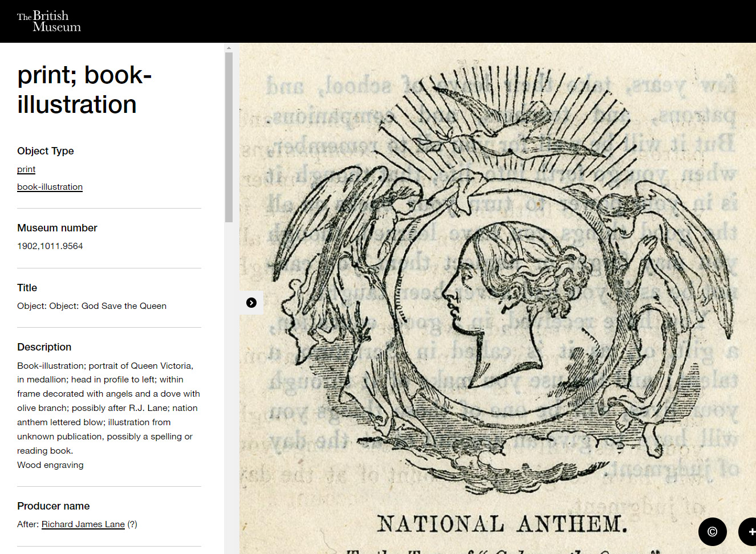Click the 'Producer name' section heading
This screenshot has height=554, width=756.
pyautogui.click(x=54, y=506)
